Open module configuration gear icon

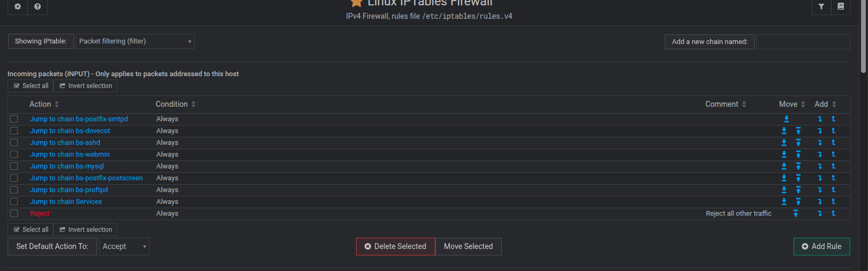tap(18, 6)
